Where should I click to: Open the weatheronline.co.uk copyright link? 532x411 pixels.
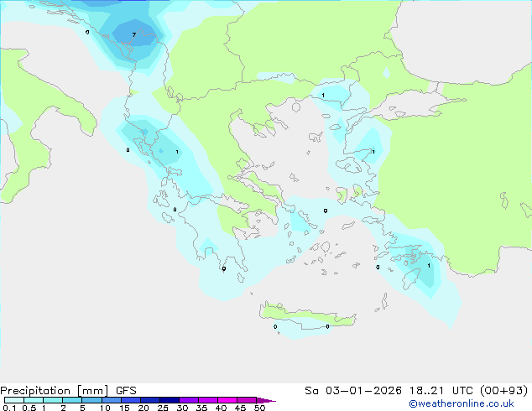[462, 403]
